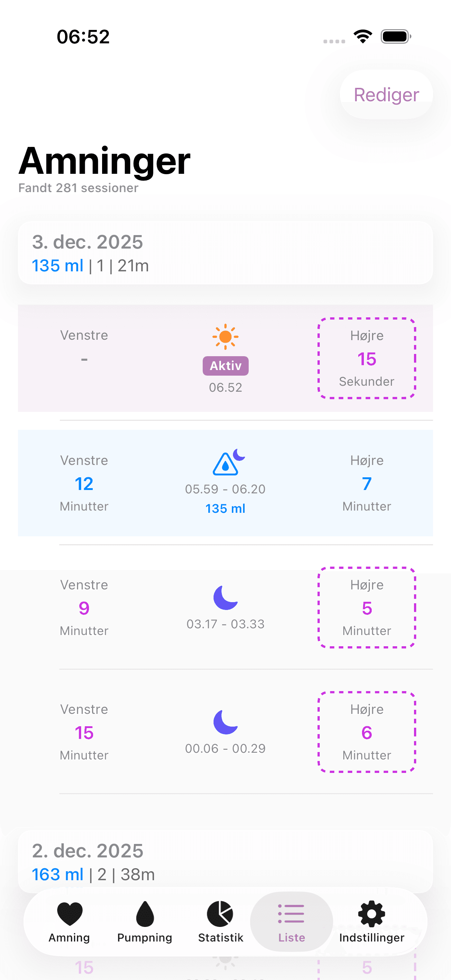
Task: Tap the moon badge on the feeding triangle icon
Action: coord(239,456)
